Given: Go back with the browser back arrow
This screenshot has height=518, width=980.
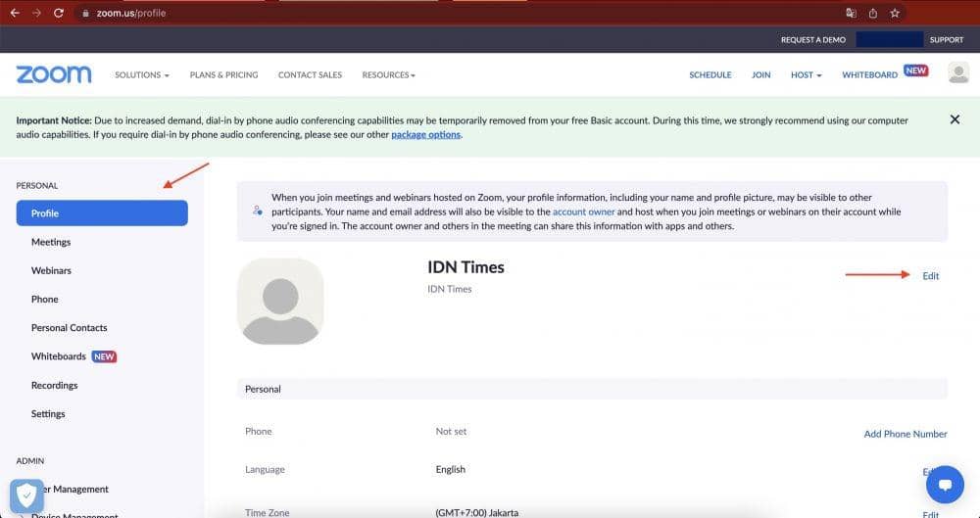Looking at the screenshot, I should 15,13.
